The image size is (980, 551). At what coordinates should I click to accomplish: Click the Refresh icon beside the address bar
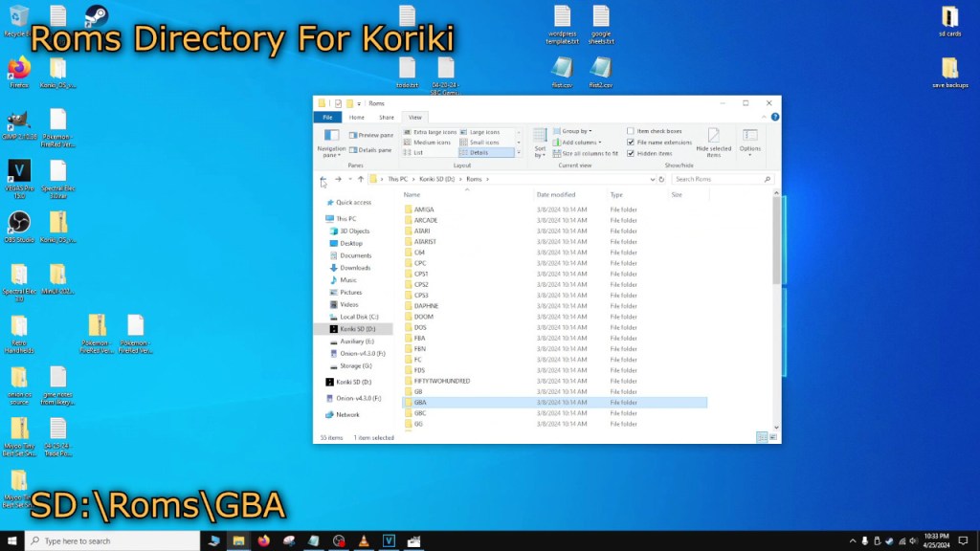(660, 179)
